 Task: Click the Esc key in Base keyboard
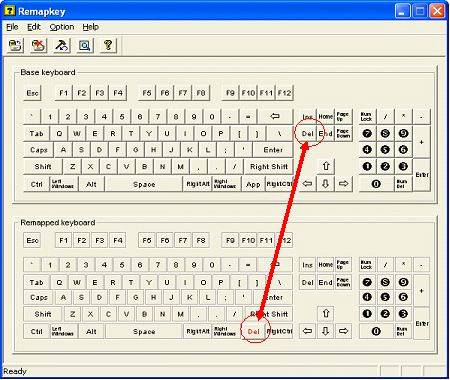[x=33, y=93]
